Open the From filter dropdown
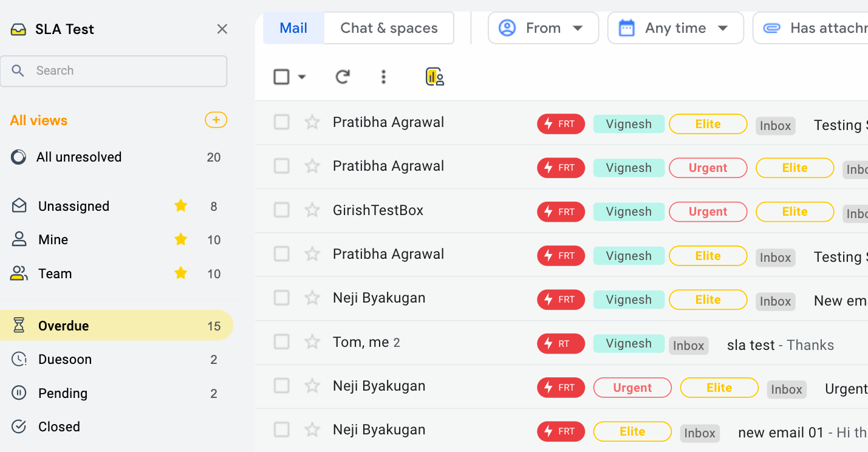The image size is (868, 452). (542, 27)
